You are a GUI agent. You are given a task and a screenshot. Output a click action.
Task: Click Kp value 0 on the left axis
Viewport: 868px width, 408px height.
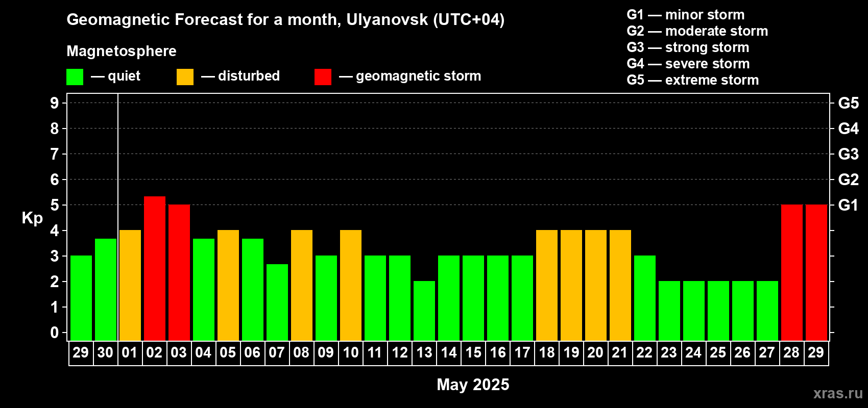point(55,333)
